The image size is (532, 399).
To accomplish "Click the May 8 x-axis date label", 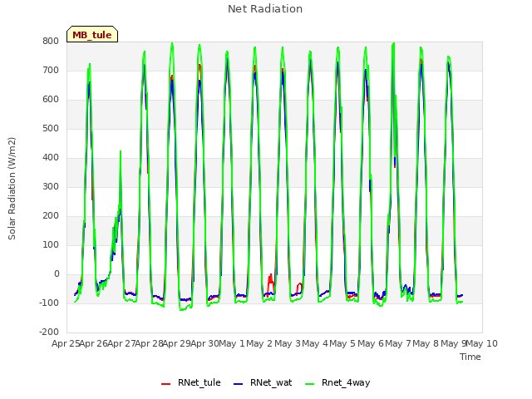I will [x=426, y=343].
